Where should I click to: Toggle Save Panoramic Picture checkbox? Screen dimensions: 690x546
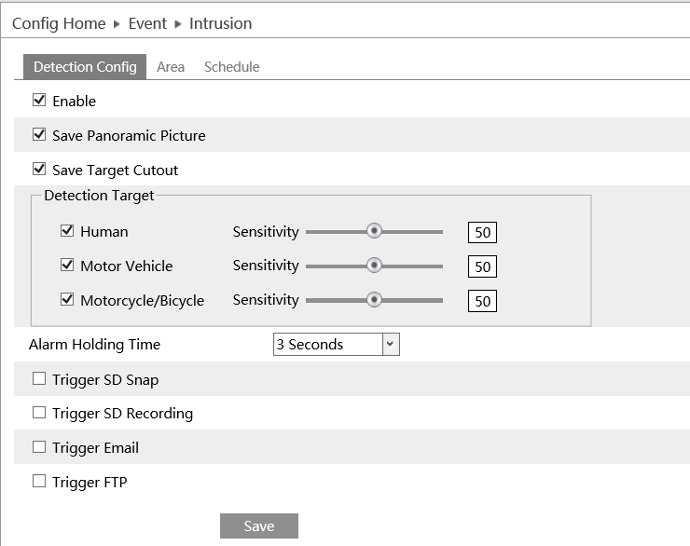[40, 134]
